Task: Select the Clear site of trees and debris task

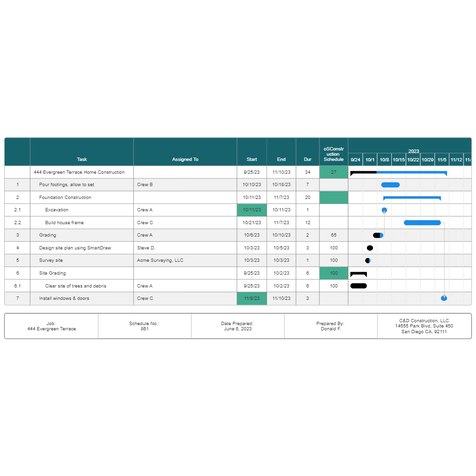Action: click(x=82, y=286)
